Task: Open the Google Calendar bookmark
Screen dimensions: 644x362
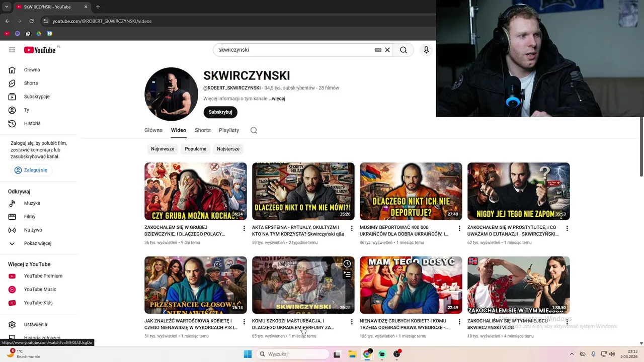Action: (x=50, y=34)
